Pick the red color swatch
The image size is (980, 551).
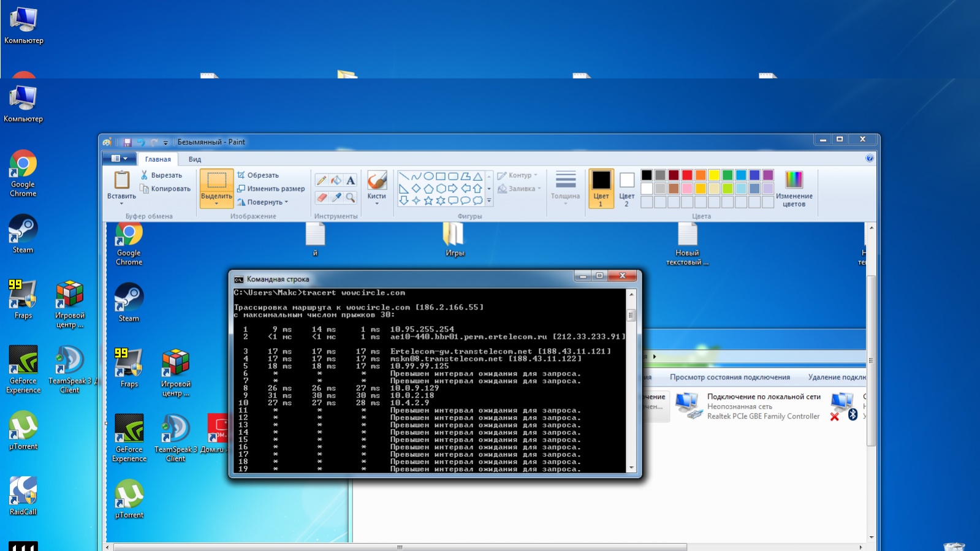click(687, 175)
